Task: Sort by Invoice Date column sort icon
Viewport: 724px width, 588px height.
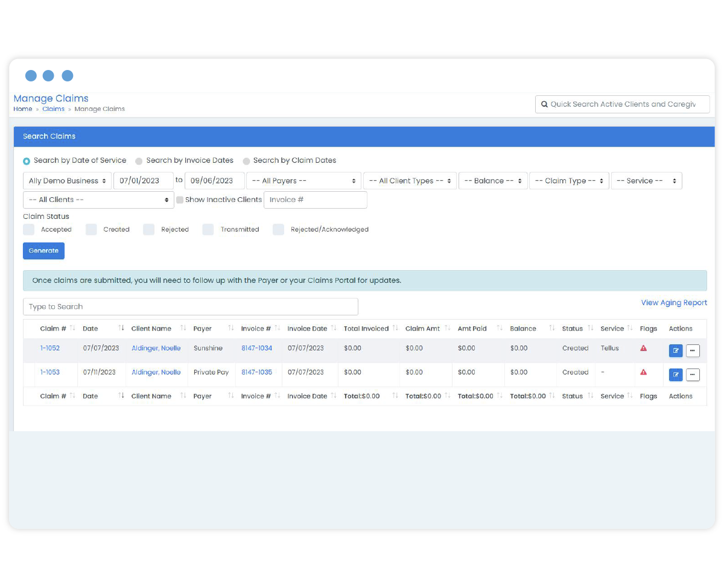Action: pos(334,328)
